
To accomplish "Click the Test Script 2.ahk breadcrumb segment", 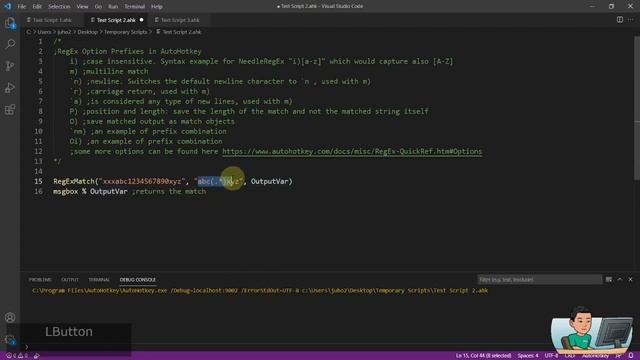I will [178, 32].
